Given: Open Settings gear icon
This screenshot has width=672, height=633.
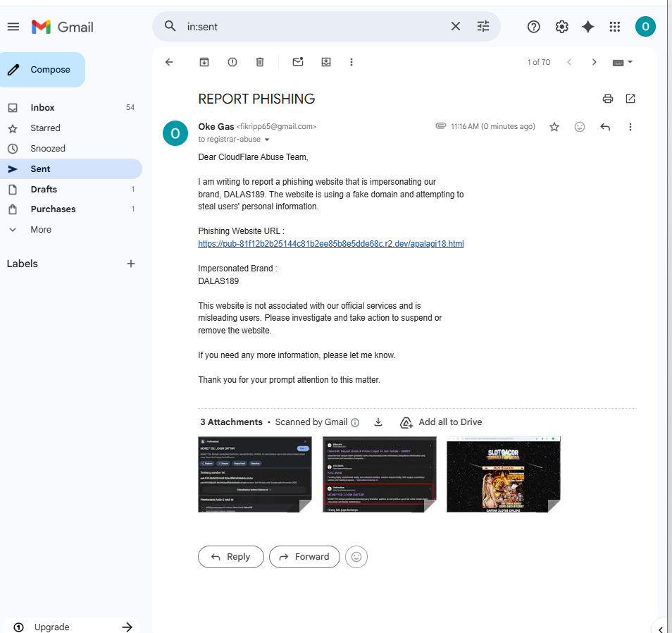Looking at the screenshot, I should (561, 27).
